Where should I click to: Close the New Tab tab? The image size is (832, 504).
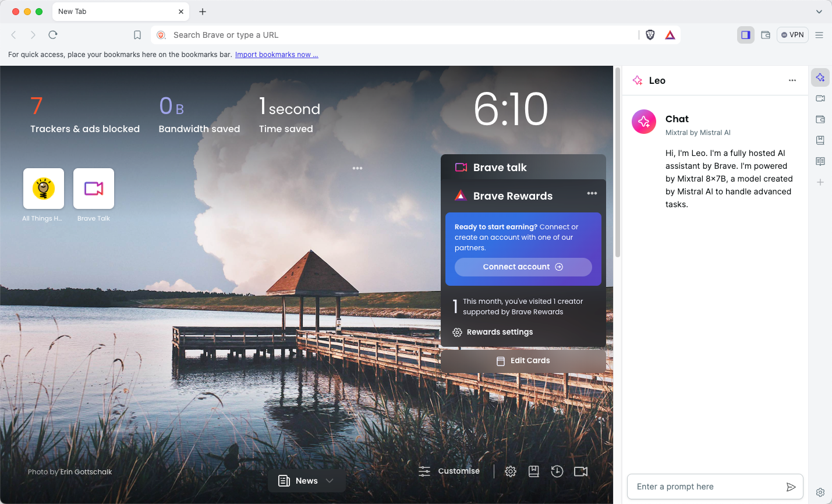click(x=181, y=12)
